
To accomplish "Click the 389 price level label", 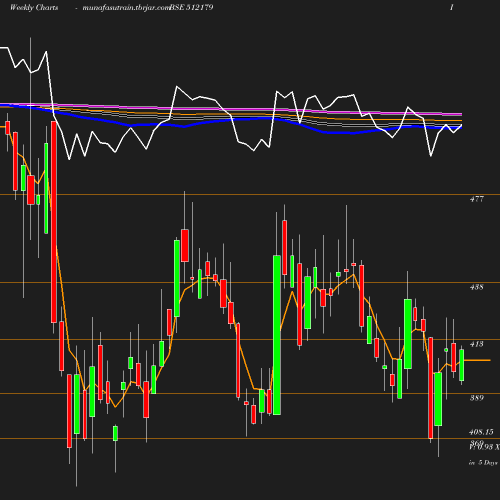I will pyautogui.click(x=477, y=398).
